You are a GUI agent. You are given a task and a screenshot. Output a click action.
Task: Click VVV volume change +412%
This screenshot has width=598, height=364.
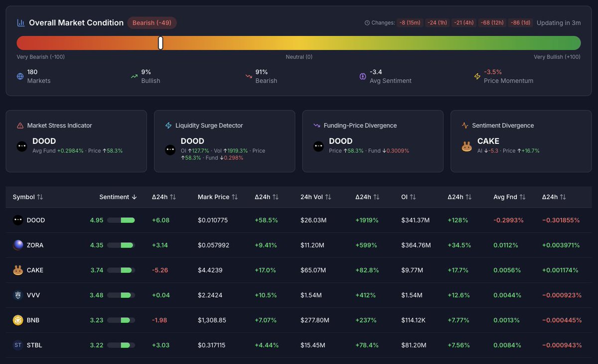point(365,295)
